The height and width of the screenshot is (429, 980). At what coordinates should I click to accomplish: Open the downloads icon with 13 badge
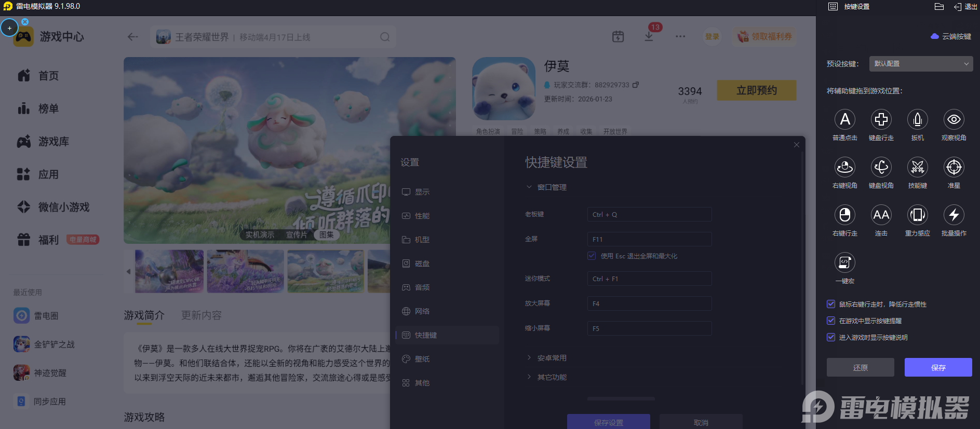point(649,36)
